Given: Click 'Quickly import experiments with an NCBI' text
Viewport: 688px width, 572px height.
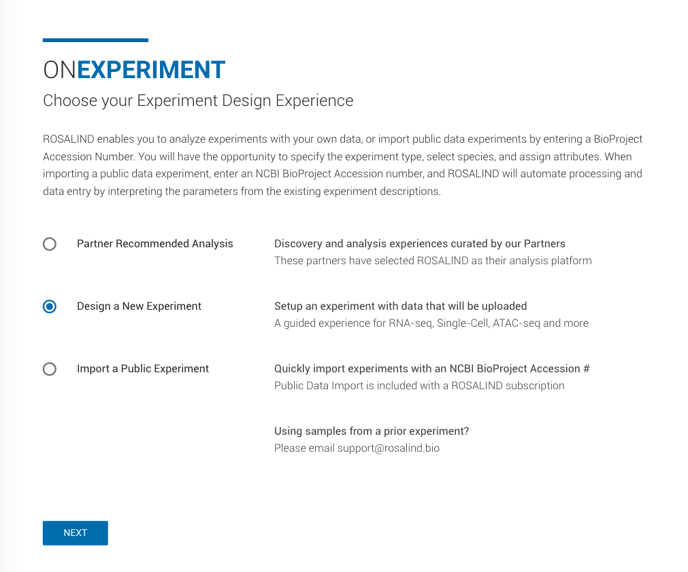Looking at the screenshot, I should 432,368.
